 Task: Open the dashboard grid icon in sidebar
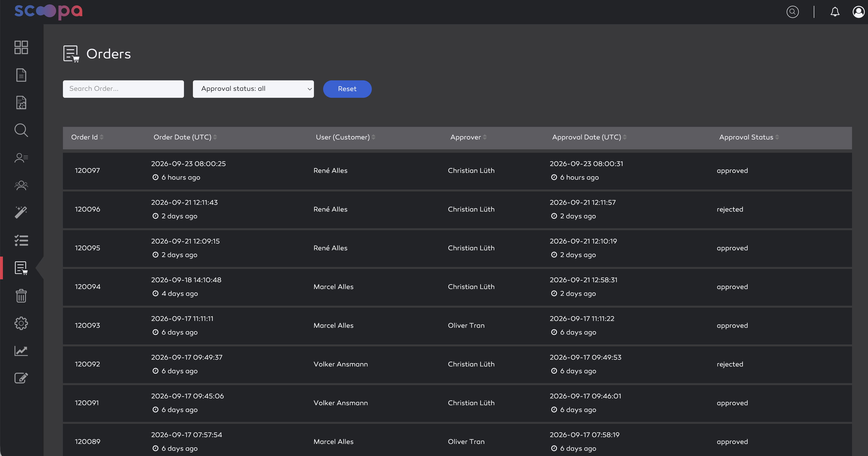pos(21,47)
